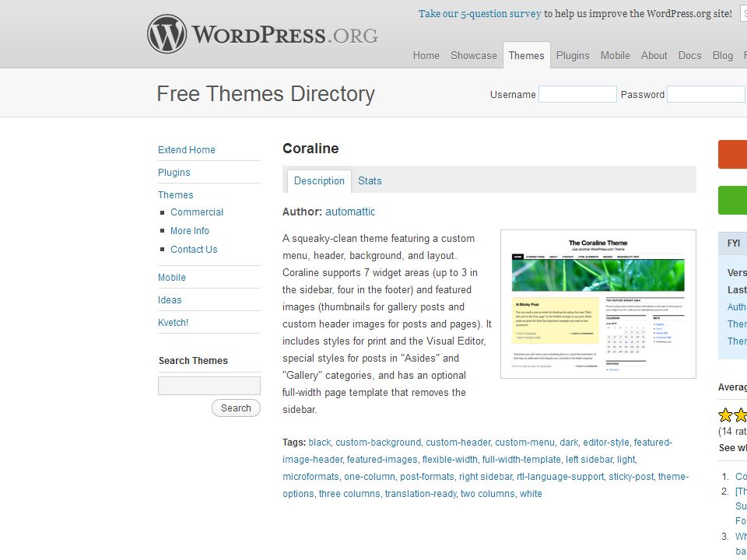
Task: Open the Mobile nav item
Action: tap(615, 55)
